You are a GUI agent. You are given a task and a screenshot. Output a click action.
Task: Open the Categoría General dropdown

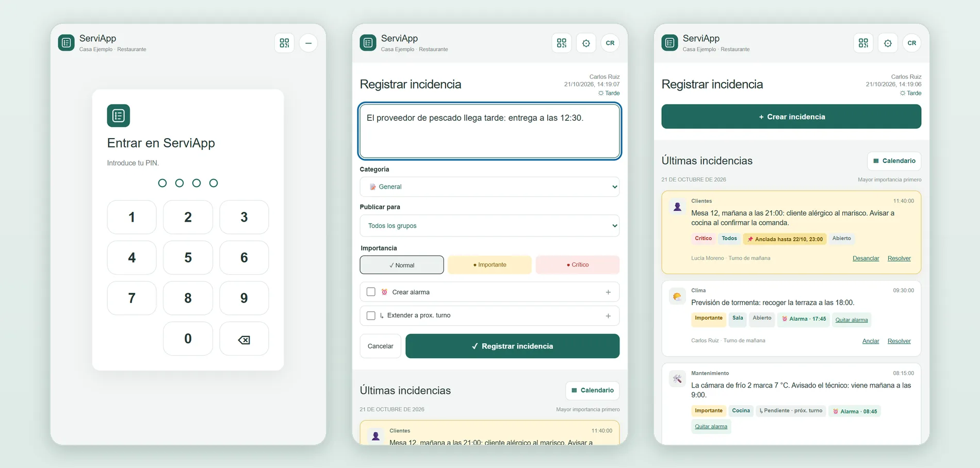coord(489,187)
